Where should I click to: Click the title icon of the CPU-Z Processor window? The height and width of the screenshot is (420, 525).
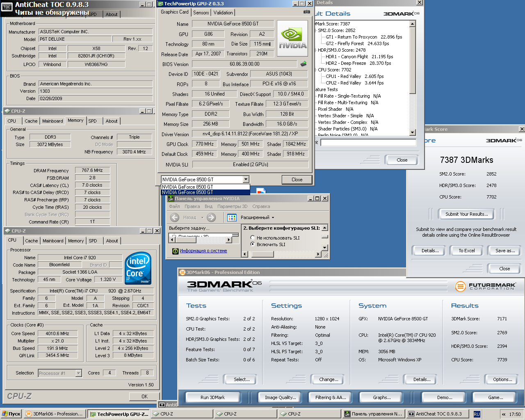point(7,231)
